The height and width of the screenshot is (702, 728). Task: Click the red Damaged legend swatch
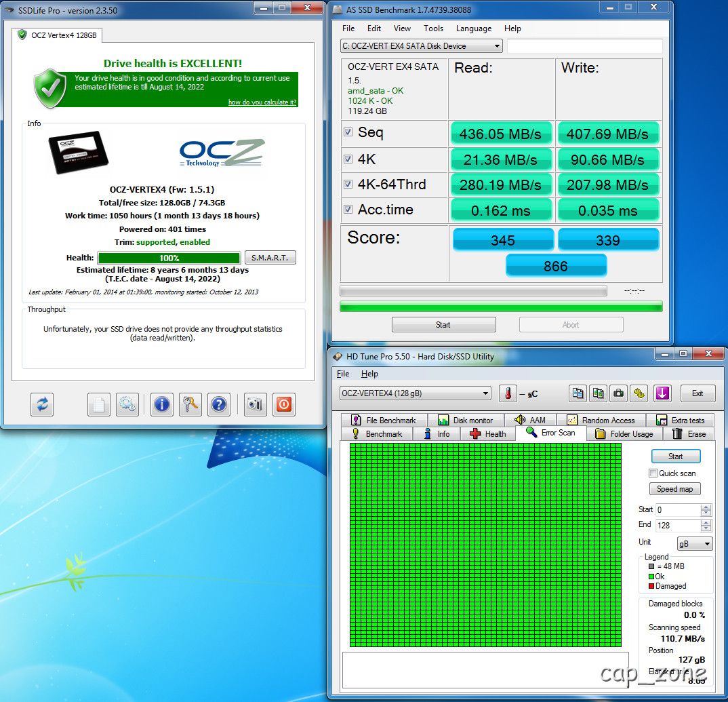[651, 586]
